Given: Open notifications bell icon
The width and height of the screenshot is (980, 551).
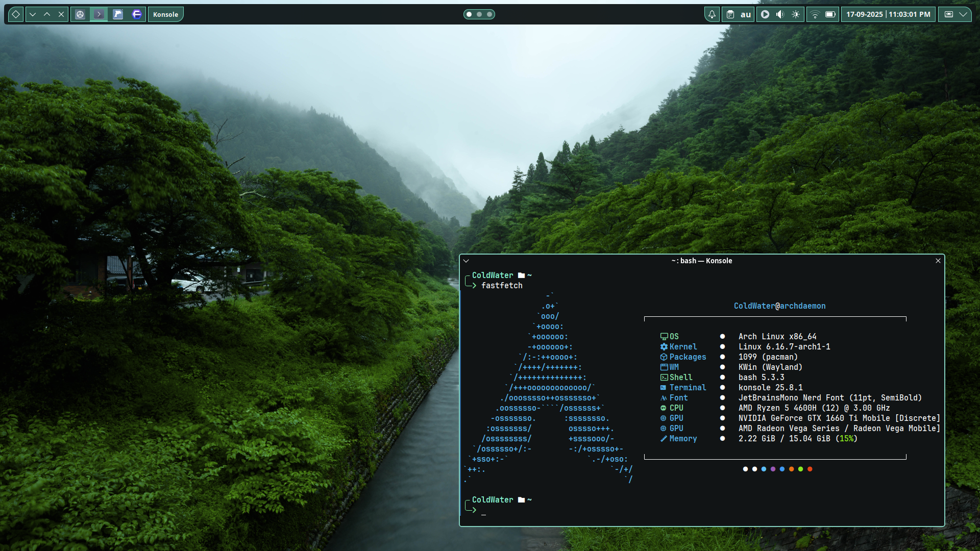Looking at the screenshot, I should click(712, 14).
